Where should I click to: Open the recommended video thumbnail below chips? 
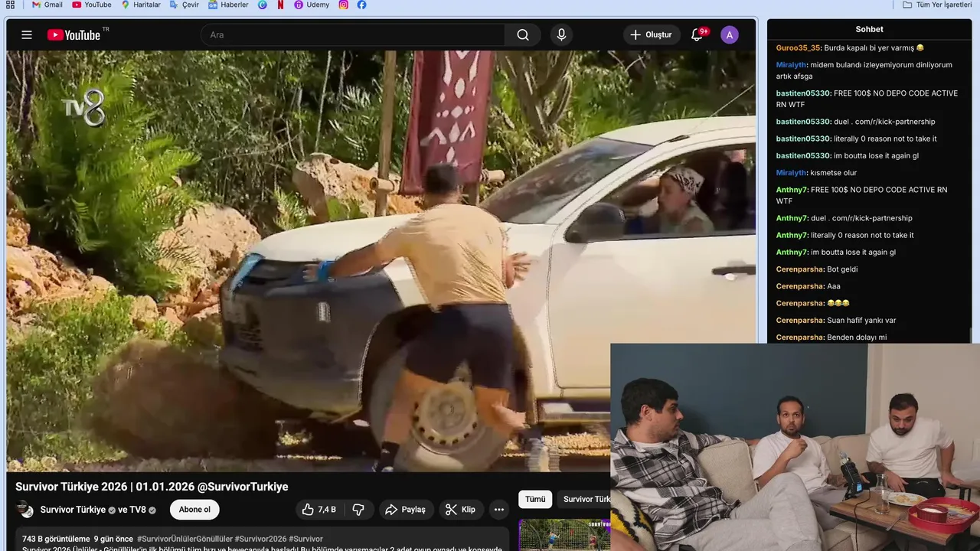pos(564,535)
